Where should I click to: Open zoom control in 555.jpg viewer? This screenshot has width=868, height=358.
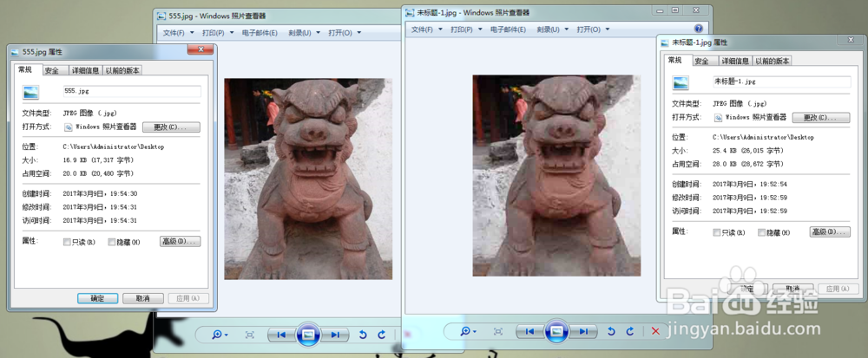click(220, 335)
